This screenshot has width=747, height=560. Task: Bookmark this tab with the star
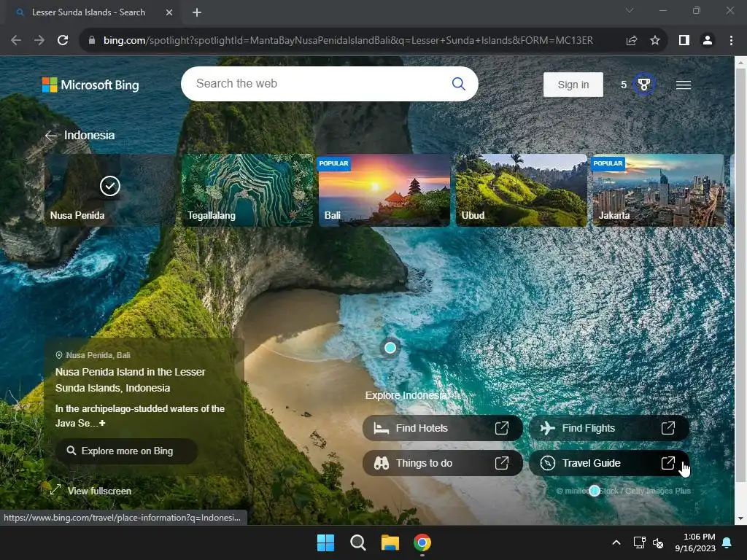pyautogui.click(x=655, y=41)
